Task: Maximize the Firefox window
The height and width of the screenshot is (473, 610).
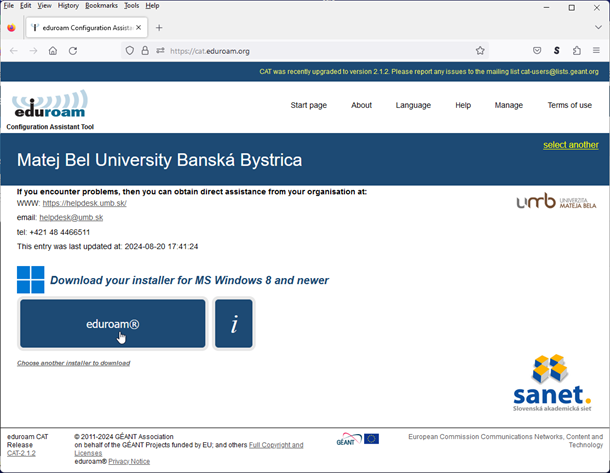Action: [x=571, y=7]
